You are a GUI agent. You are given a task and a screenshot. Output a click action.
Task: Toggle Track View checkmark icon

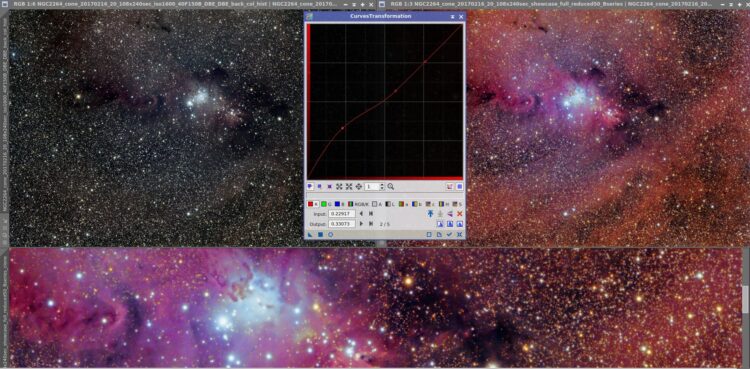(x=450, y=235)
